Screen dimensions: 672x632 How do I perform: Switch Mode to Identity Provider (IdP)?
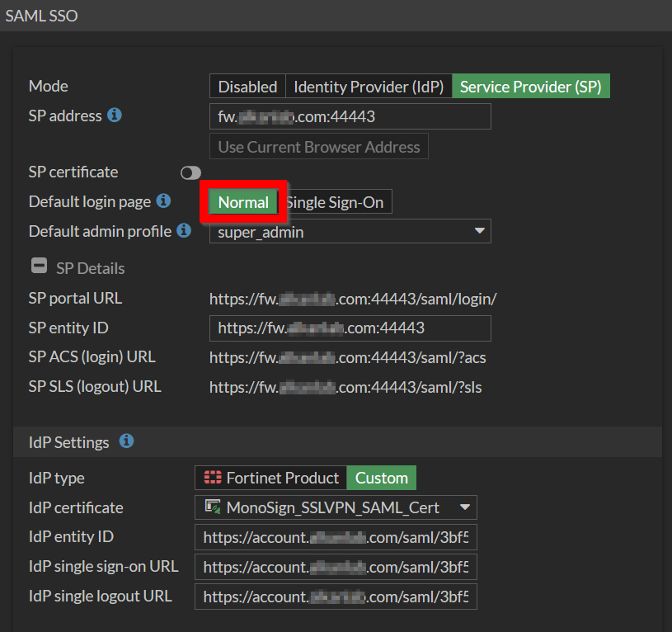click(369, 87)
